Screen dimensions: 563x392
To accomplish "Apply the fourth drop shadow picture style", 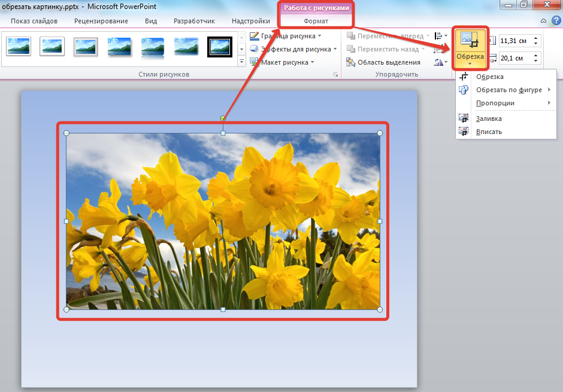I will click(119, 47).
